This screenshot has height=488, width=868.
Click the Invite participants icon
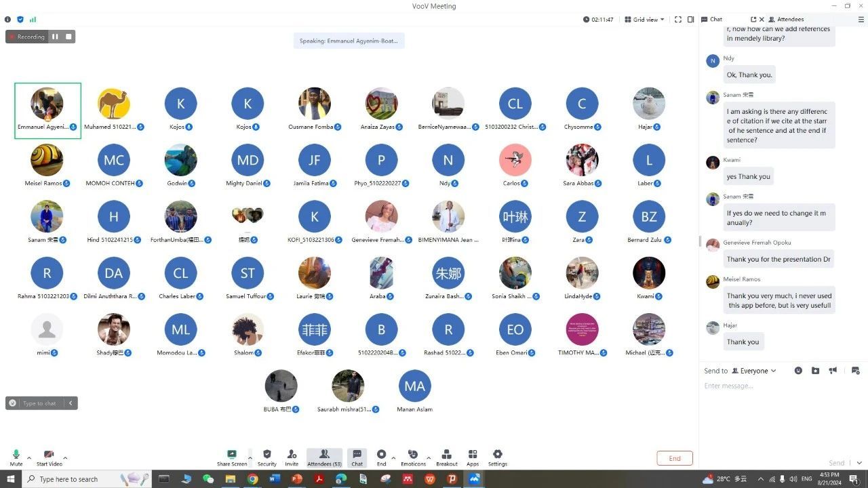coord(292,457)
